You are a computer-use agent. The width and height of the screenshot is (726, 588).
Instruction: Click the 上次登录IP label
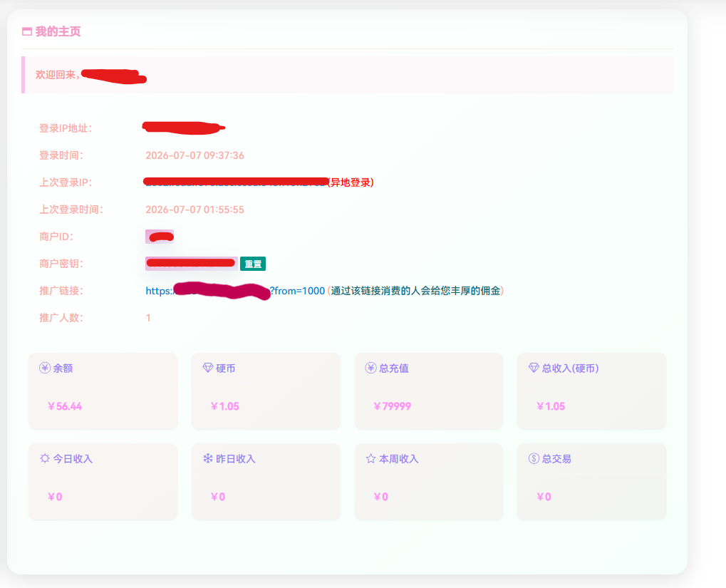tap(66, 182)
